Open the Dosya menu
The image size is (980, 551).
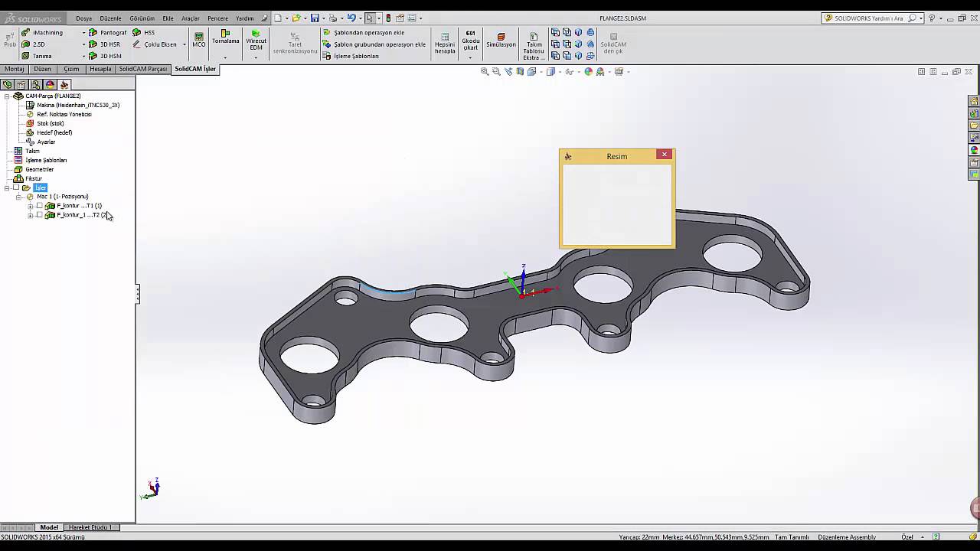click(83, 18)
